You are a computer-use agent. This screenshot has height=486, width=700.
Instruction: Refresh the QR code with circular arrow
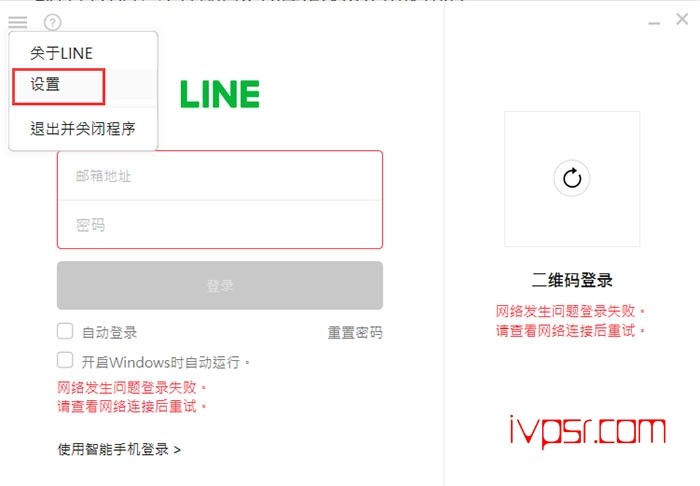pos(572,178)
